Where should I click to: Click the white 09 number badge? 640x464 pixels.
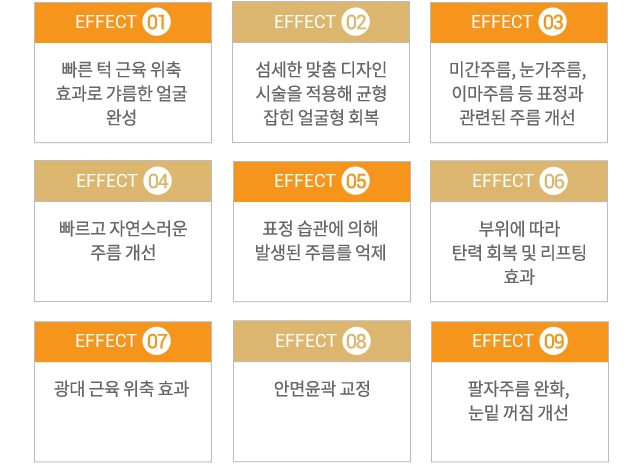(553, 341)
